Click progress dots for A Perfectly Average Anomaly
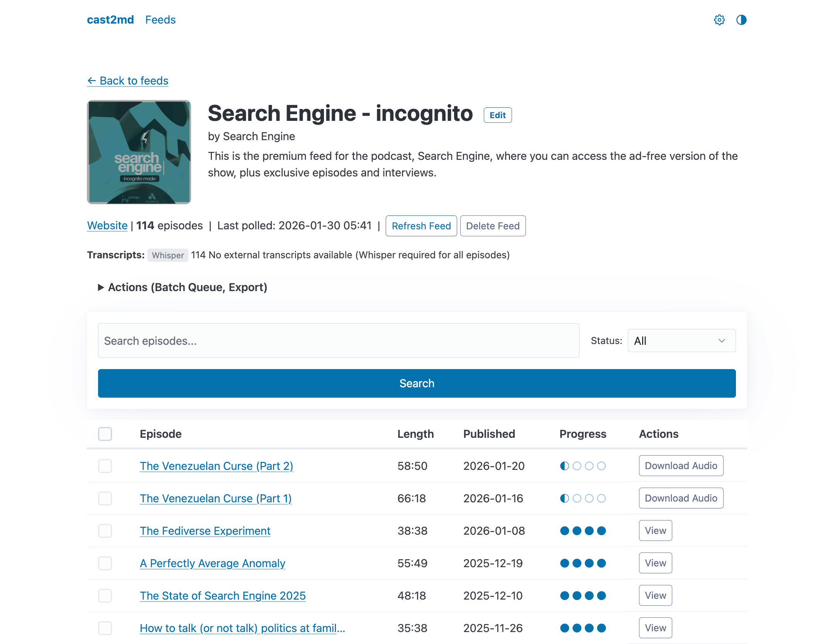 [x=583, y=563]
